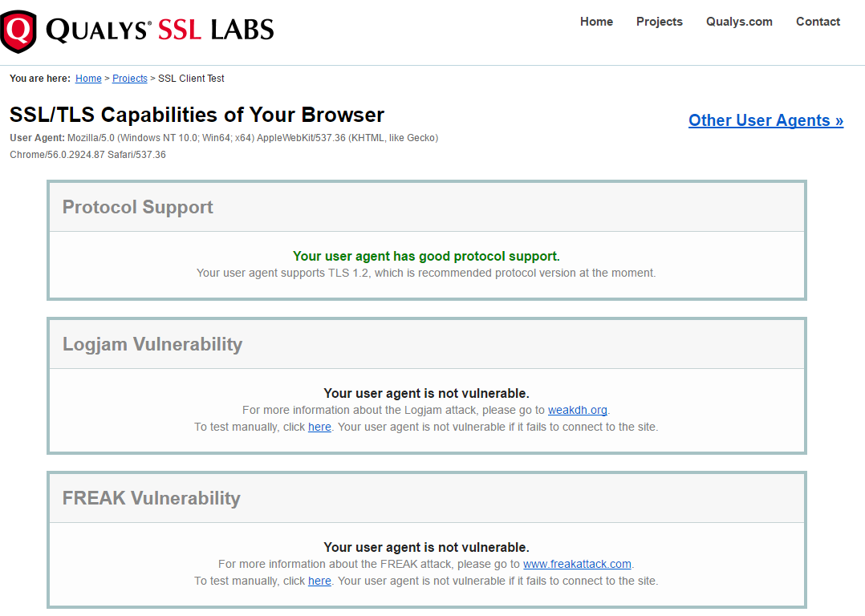
Task: Open the Contact navigation item
Action: click(x=818, y=22)
